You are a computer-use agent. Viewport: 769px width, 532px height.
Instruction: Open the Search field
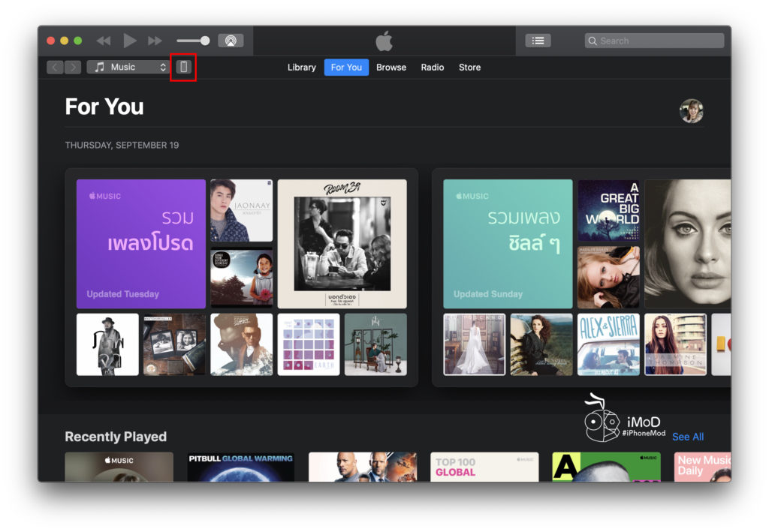[x=653, y=41]
